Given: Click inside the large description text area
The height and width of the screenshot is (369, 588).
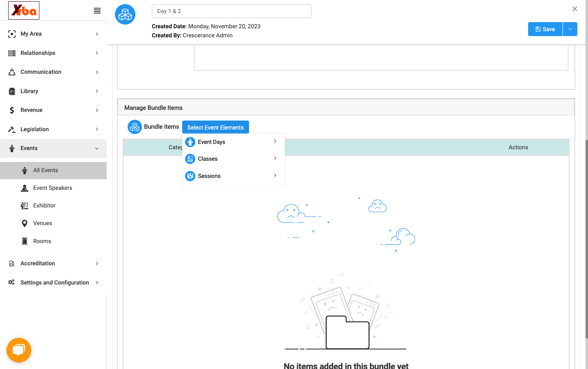Looking at the screenshot, I should [x=381, y=58].
